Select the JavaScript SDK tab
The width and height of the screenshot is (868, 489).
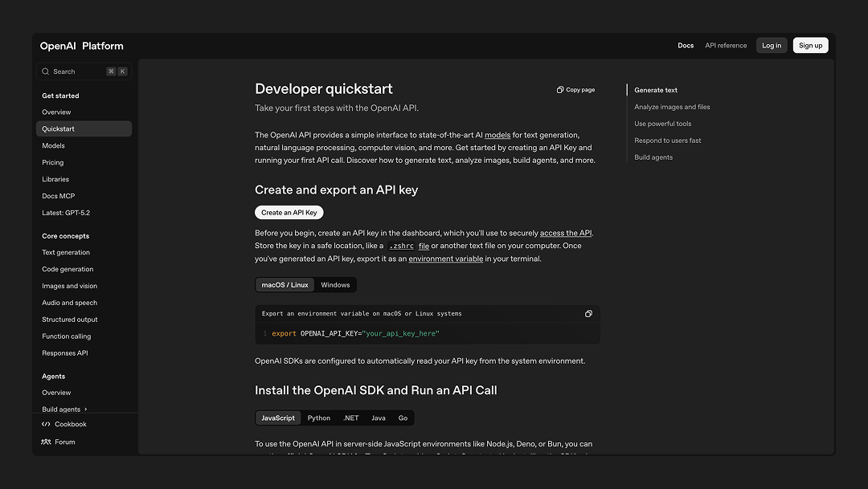click(278, 418)
